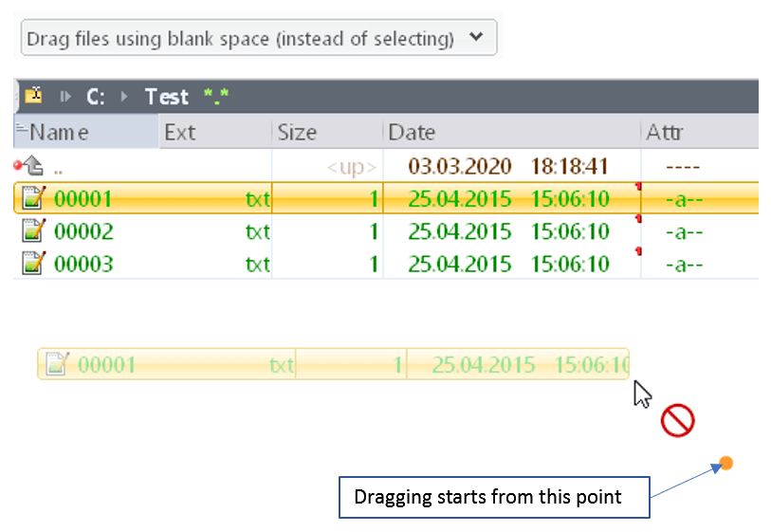Select the C: drive breadcrumb
Image resolution: width=771 pixels, height=532 pixels.
pos(96,97)
